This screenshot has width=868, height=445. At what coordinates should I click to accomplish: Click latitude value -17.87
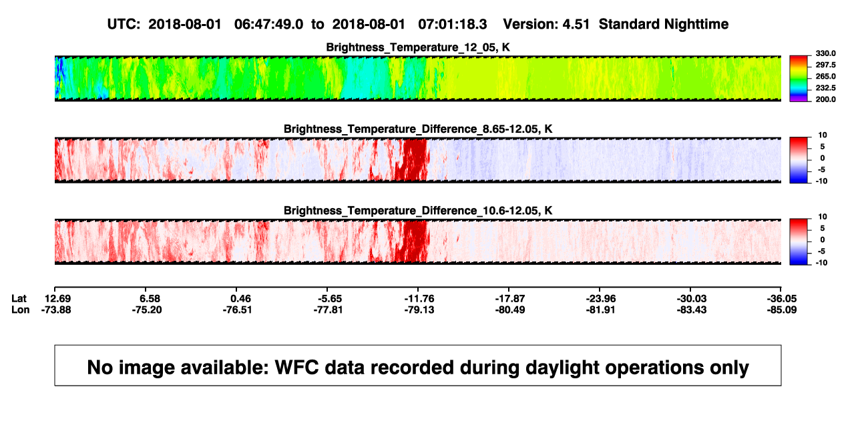509,298
